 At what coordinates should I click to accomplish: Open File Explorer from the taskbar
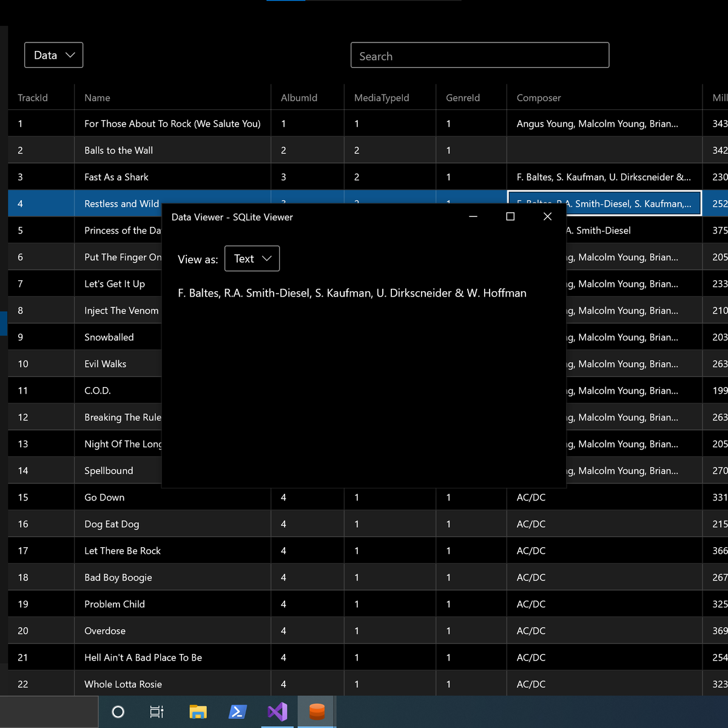[197, 711]
